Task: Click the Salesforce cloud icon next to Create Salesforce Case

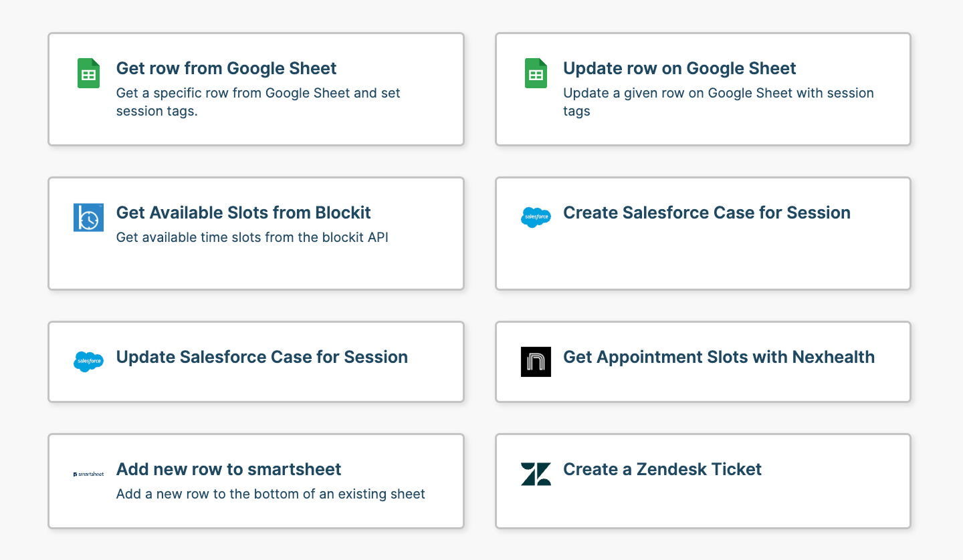Action: tap(536, 217)
